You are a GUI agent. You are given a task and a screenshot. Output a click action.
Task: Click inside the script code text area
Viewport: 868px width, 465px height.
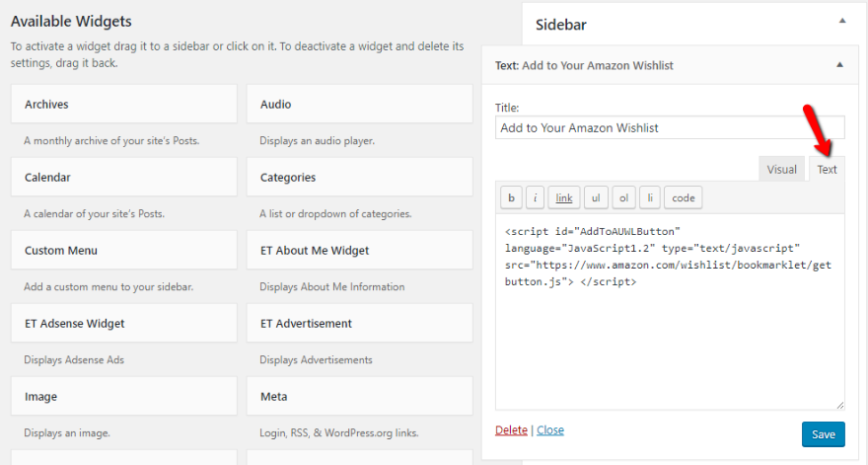click(669, 346)
